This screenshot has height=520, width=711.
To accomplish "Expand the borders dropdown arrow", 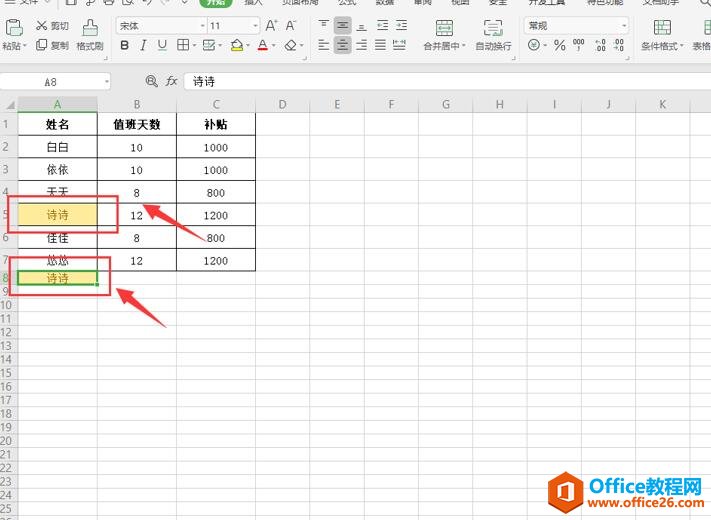I will click(194, 45).
